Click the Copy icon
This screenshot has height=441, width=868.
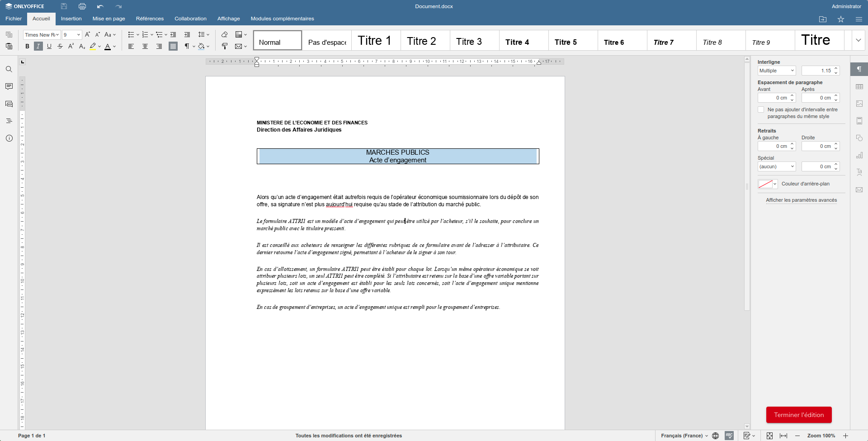click(x=9, y=35)
